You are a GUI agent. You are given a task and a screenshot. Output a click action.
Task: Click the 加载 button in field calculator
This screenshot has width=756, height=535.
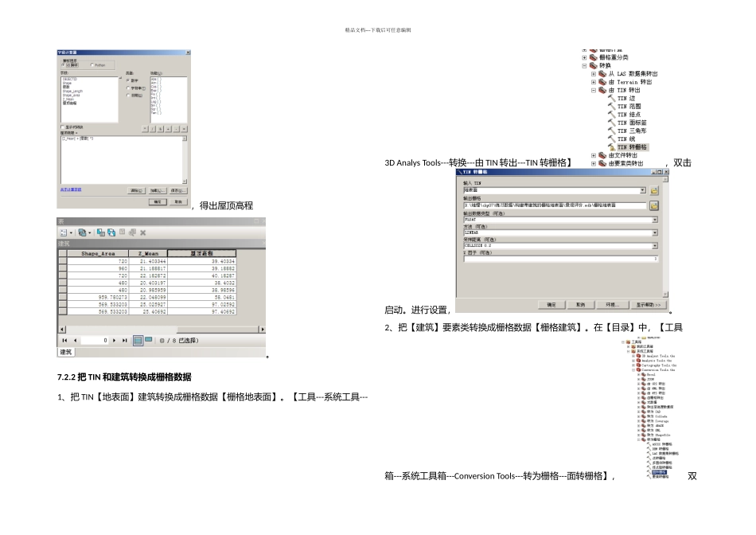pyautogui.click(x=158, y=190)
